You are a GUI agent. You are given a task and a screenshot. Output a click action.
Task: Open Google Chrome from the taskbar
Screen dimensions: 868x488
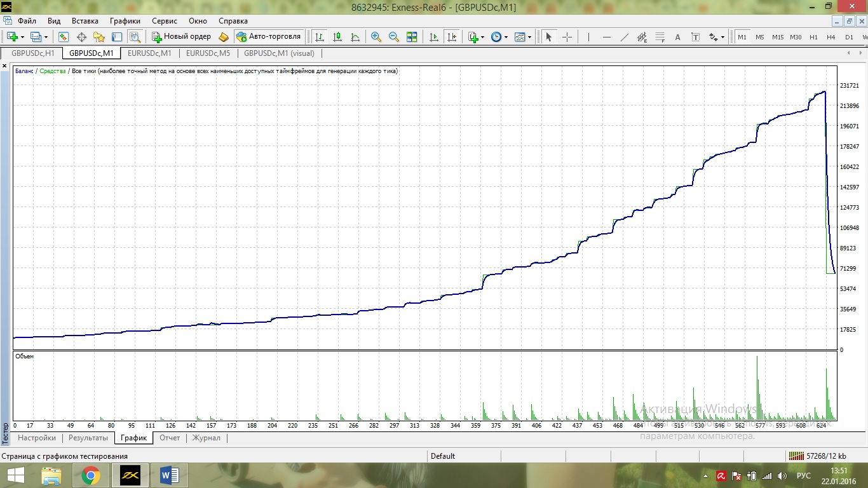[x=90, y=475]
